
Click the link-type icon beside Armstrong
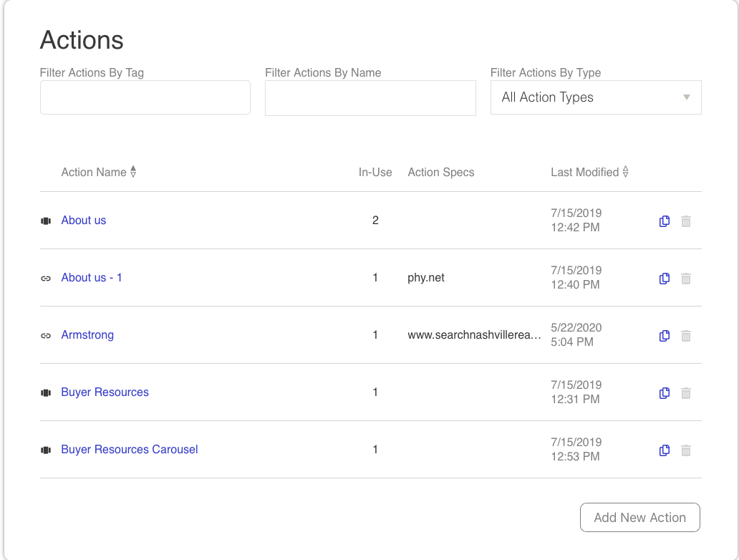coord(46,335)
